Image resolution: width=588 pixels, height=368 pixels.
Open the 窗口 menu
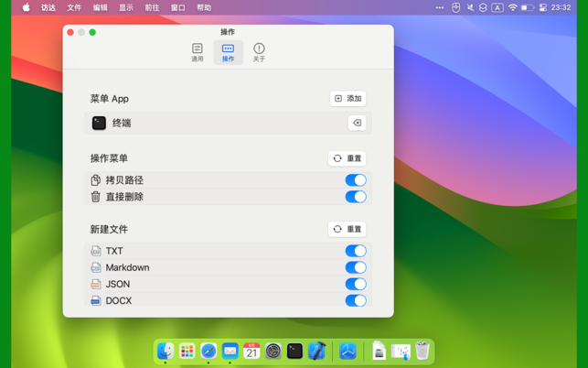click(177, 7)
